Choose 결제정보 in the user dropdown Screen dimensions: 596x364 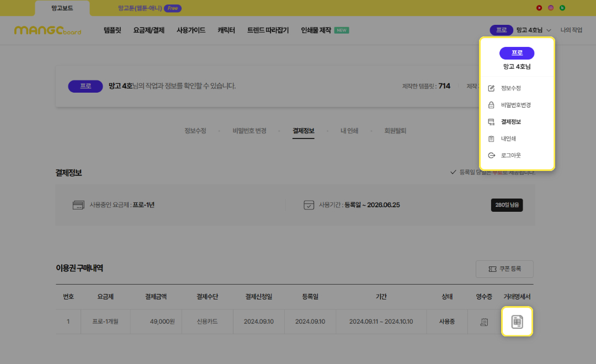[x=510, y=122]
